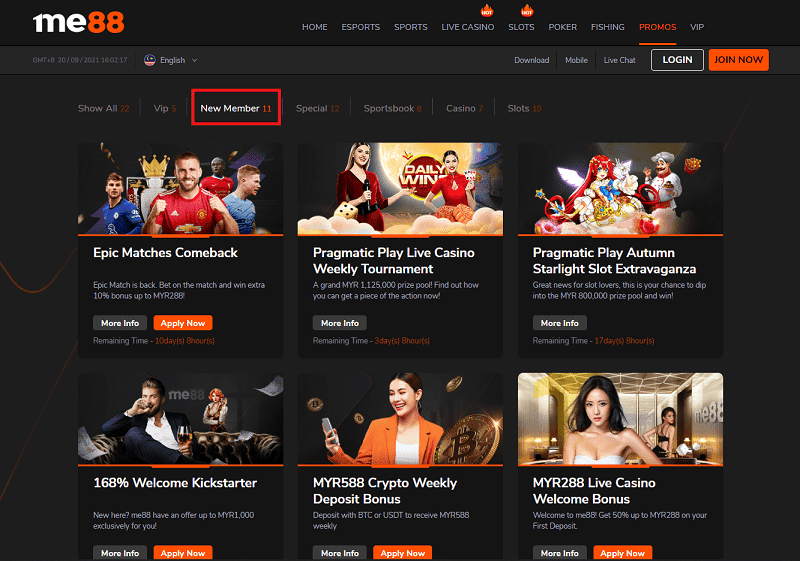Click the JOIN NOW button
800x561 pixels.
tap(738, 60)
